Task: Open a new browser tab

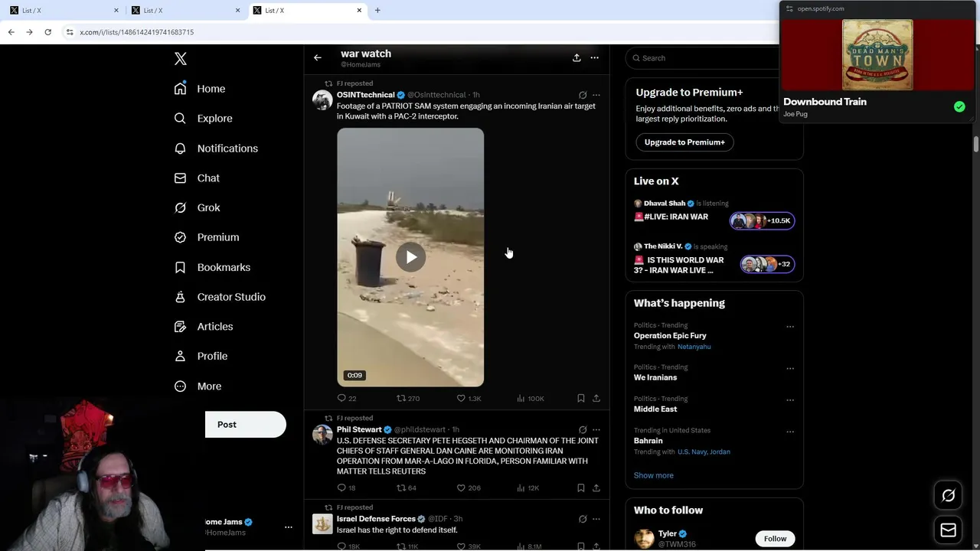Action: click(377, 11)
